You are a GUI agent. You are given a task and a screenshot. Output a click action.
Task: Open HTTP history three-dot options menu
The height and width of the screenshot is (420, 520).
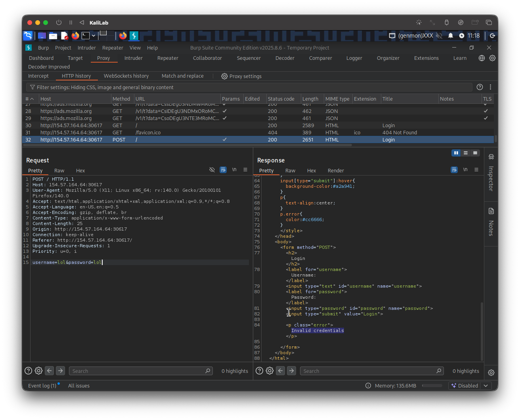click(491, 87)
